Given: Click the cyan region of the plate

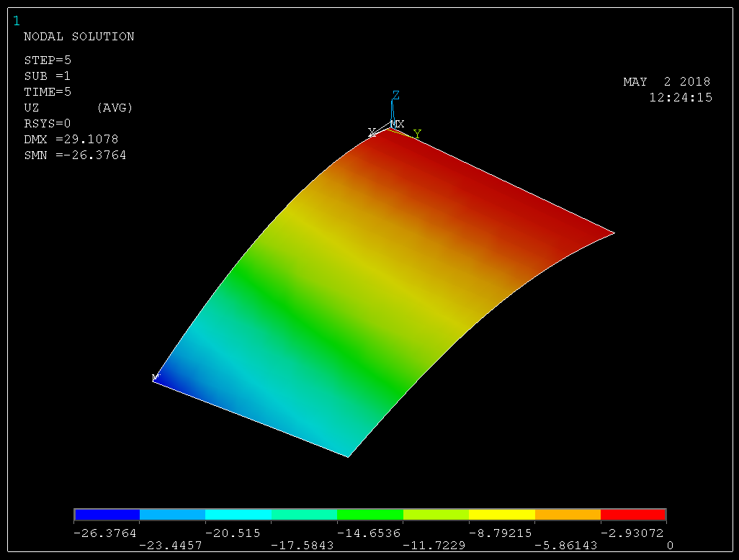Looking at the screenshot, I should coord(264,376).
